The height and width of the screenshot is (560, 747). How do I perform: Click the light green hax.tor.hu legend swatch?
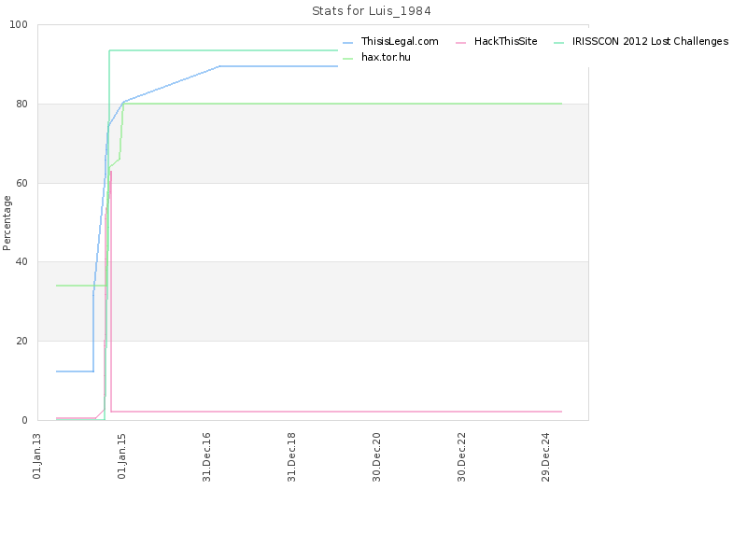pos(348,58)
